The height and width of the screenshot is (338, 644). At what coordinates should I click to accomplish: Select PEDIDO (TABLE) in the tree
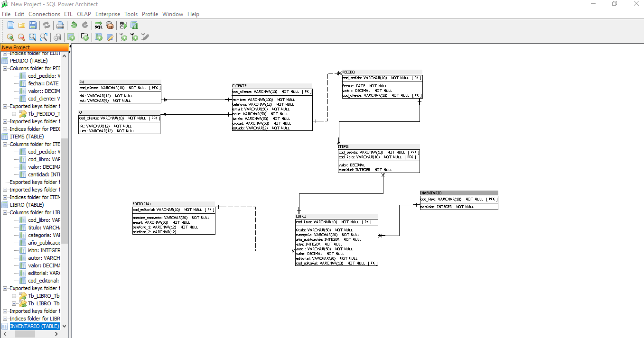(28, 61)
